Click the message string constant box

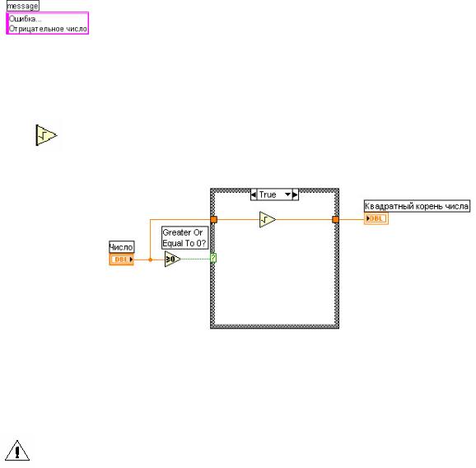(48, 23)
